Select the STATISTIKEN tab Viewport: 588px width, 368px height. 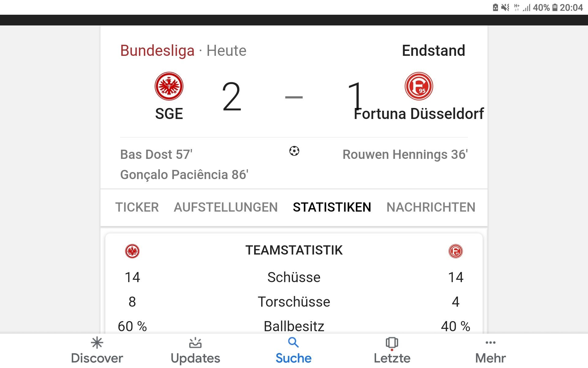332,207
